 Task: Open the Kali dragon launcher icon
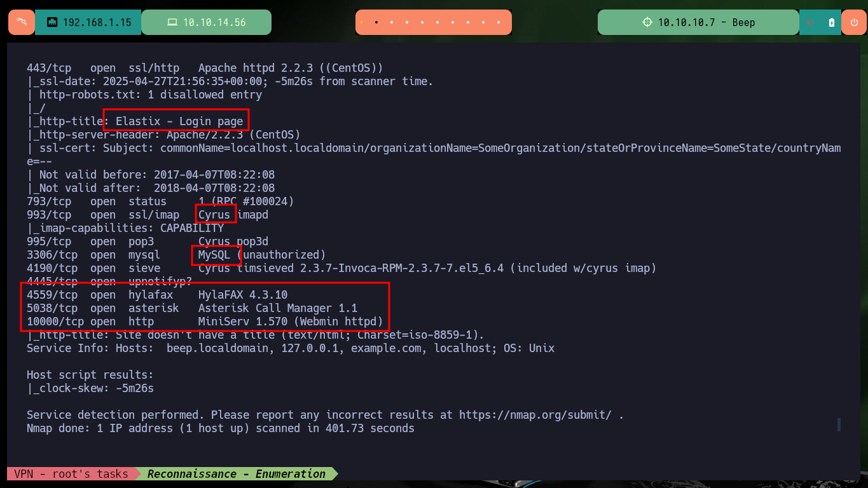[x=22, y=22]
